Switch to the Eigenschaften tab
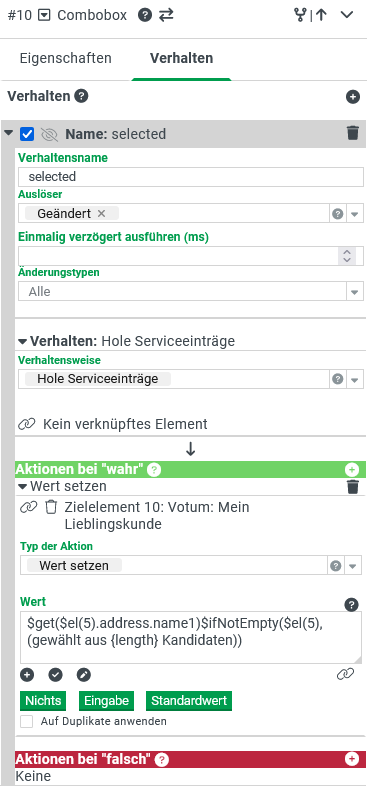 [x=66, y=58]
